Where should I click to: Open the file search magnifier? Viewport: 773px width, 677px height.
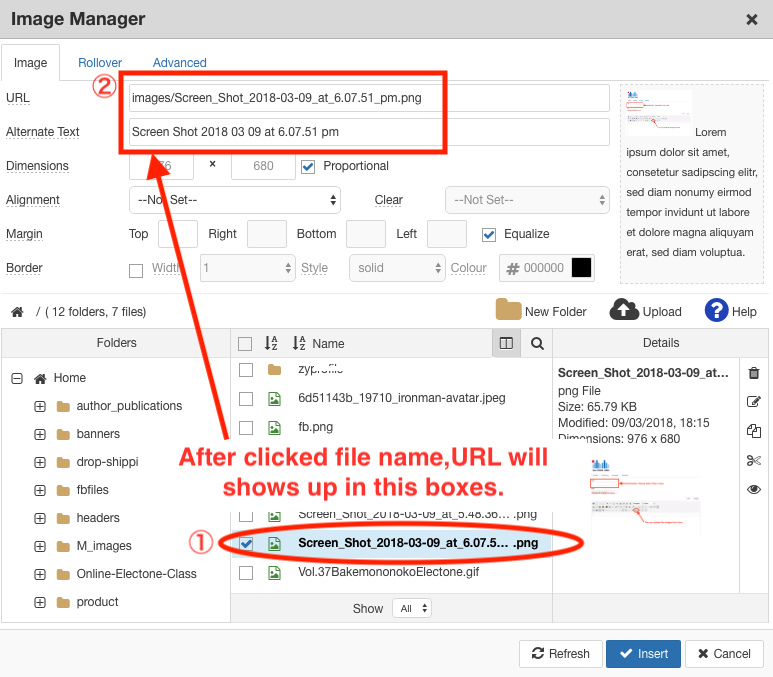(537, 343)
